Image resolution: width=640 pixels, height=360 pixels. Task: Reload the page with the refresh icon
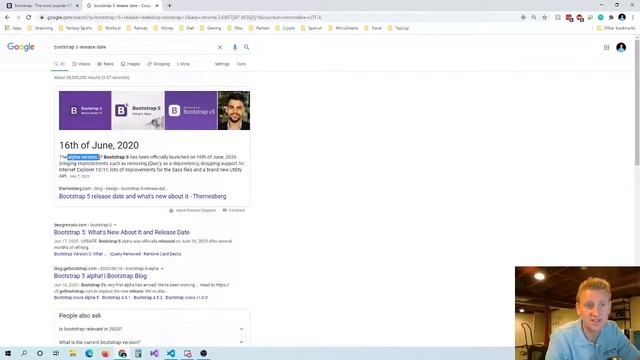click(x=29, y=18)
